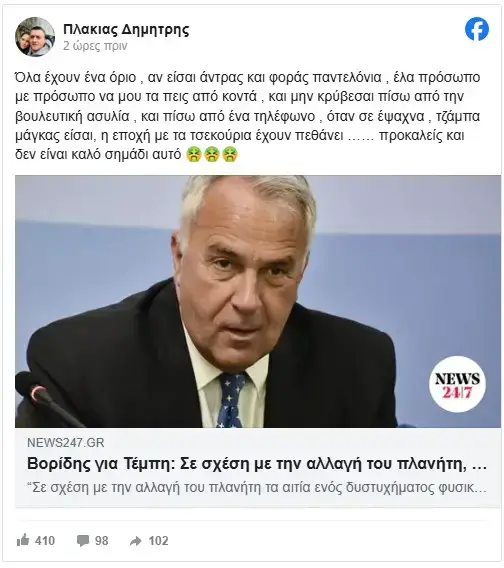Click the NEWS247.GR source label
This screenshot has width=504, height=568.
[x=66, y=442]
